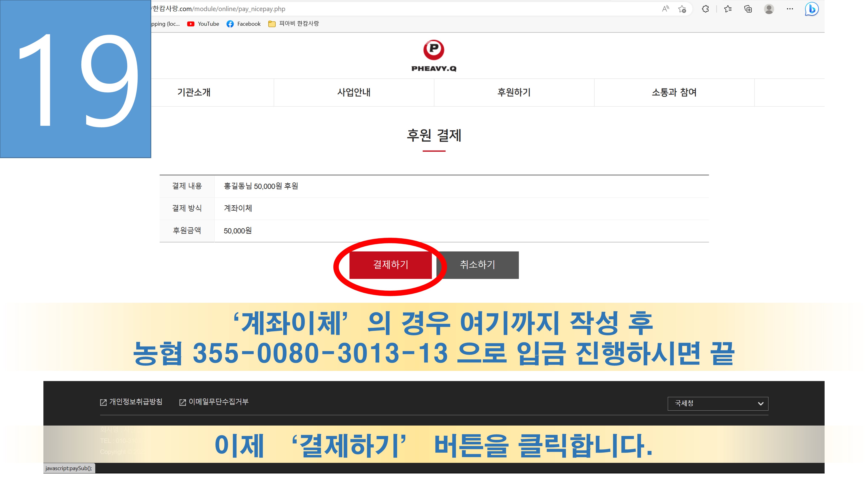Open the Bing chat sidebar icon
The height and width of the screenshot is (488, 868).
(x=811, y=9)
